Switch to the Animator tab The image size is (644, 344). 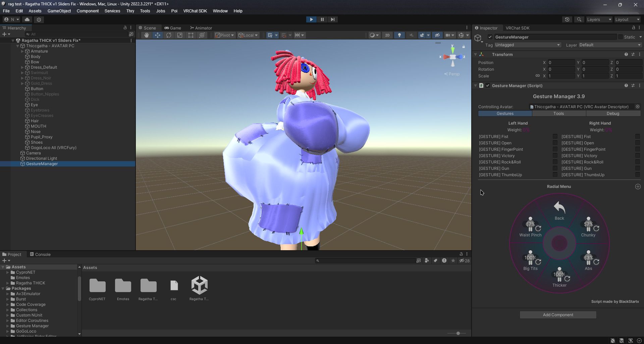tap(201, 28)
